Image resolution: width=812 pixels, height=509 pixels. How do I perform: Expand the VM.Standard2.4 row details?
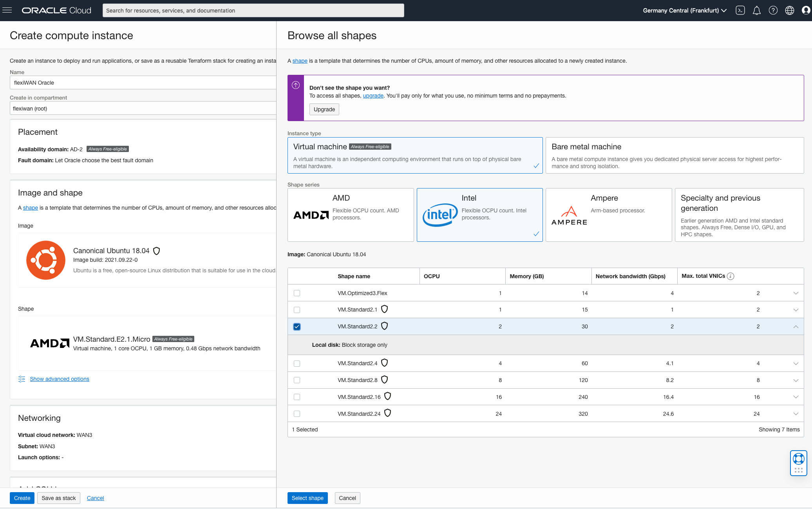796,364
